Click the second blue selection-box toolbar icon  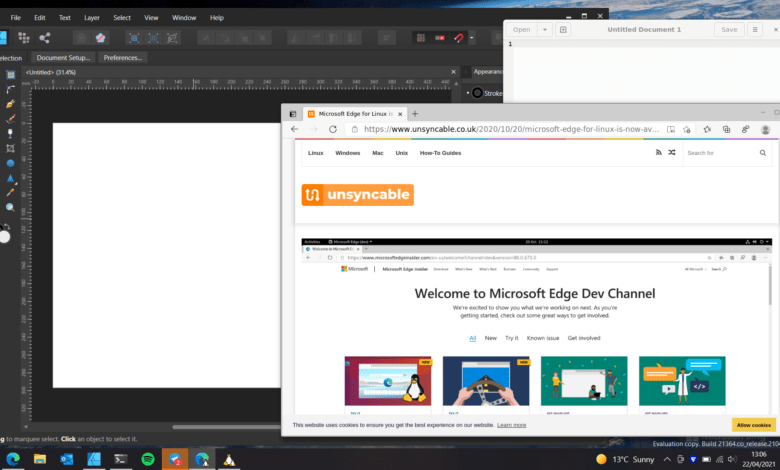[153, 38]
